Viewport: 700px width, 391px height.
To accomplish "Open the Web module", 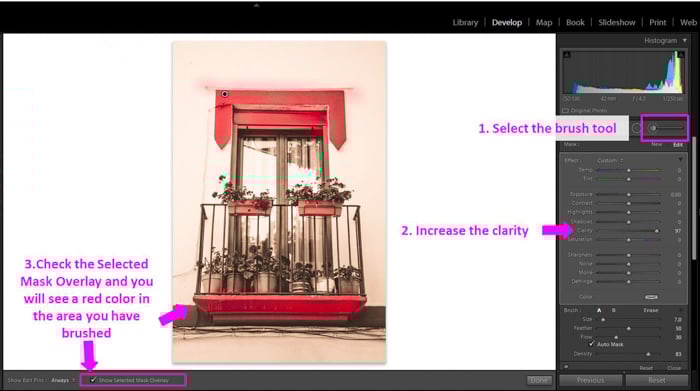I will coord(688,22).
